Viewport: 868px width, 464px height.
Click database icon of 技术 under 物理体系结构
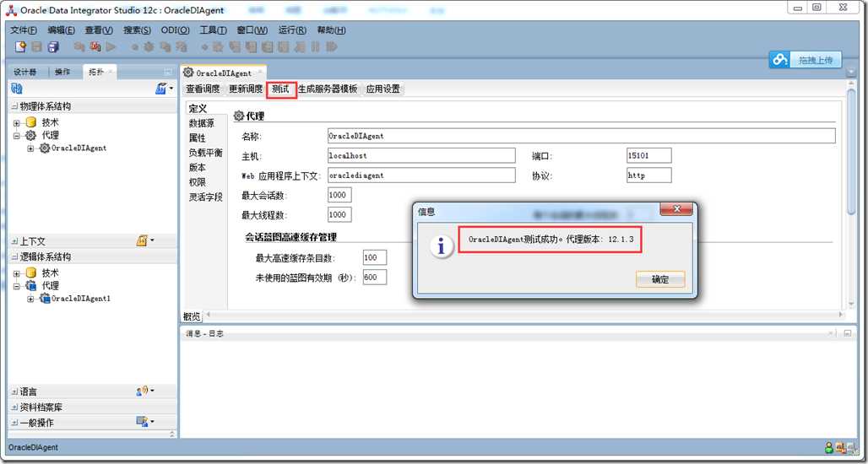pos(31,123)
